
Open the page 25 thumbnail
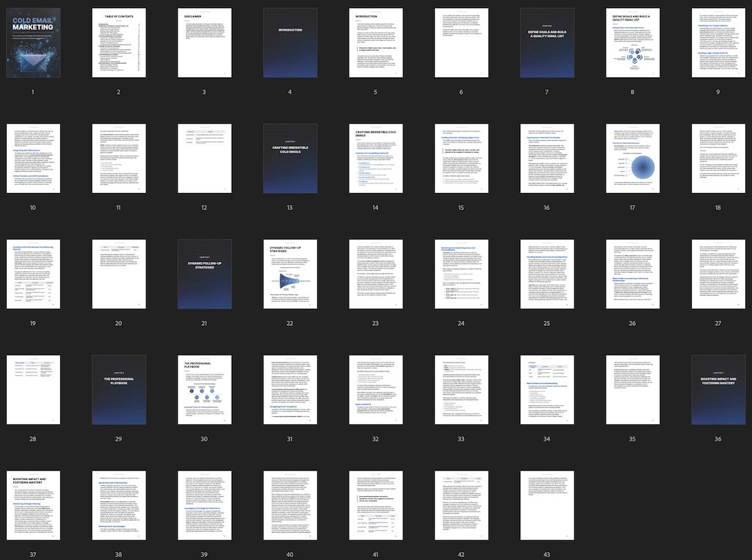[x=547, y=274]
